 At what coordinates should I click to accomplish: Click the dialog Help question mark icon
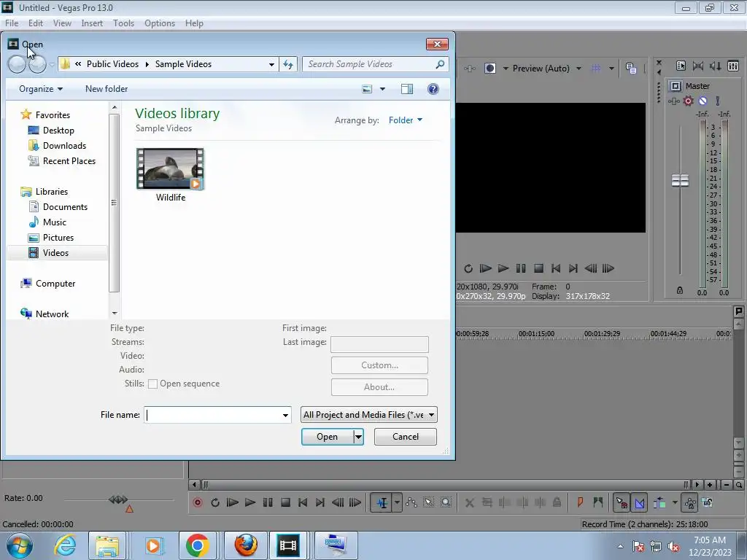click(433, 89)
